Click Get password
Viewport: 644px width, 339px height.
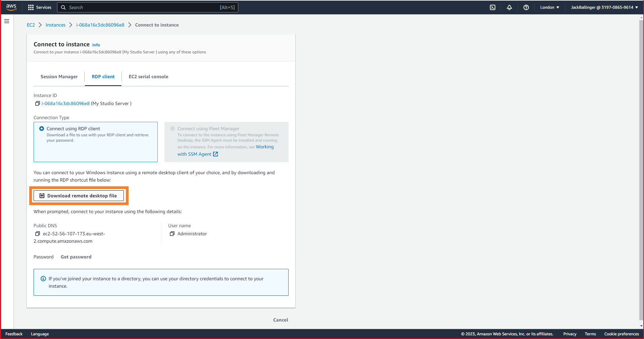point(76,257)
